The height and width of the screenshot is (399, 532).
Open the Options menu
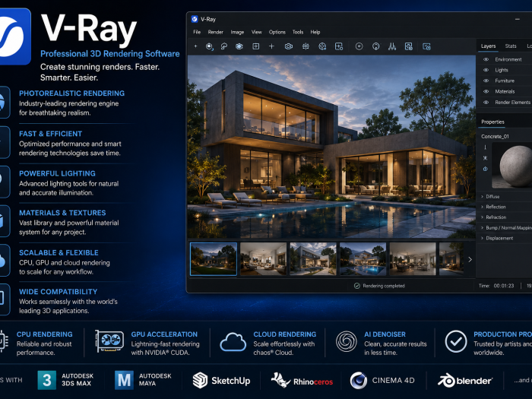[277, 32]
